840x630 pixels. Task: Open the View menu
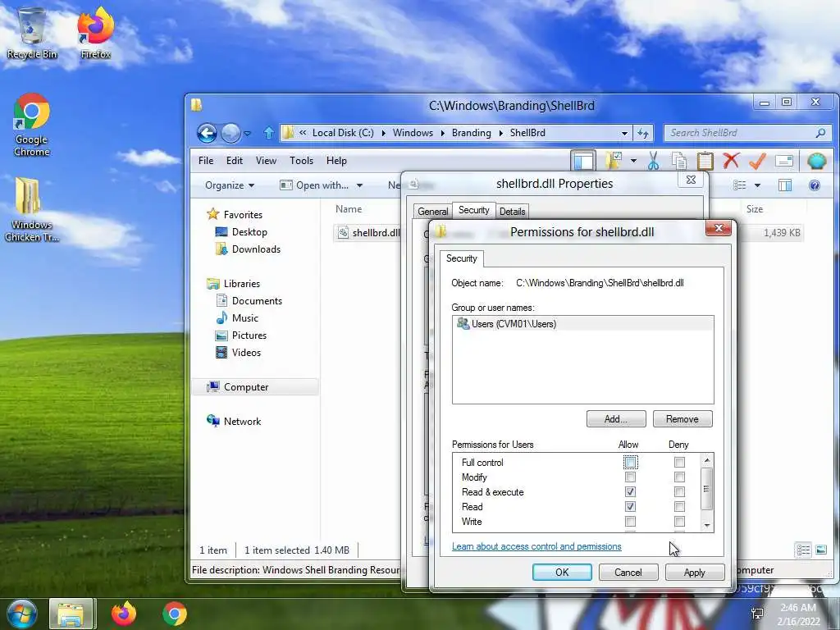point(266,161)
